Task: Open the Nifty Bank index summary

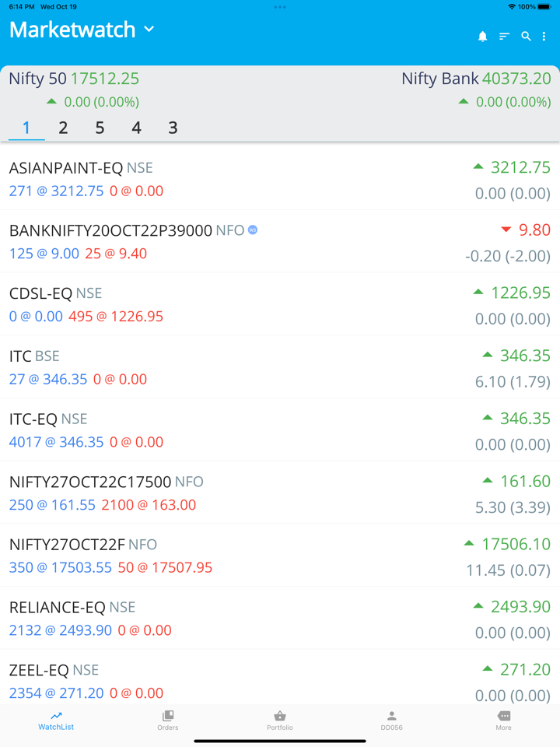Action: [475, 89]
